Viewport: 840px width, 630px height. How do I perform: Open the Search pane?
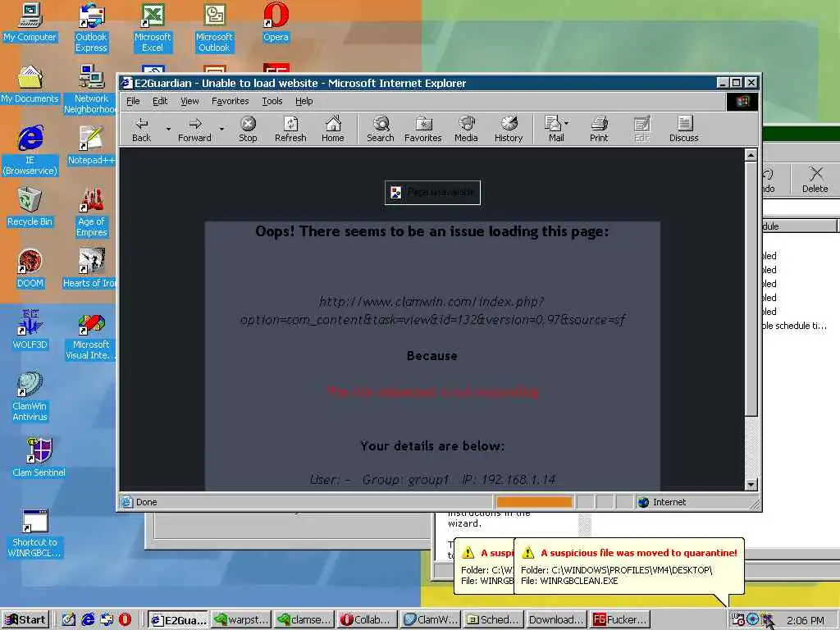tap(381, 129)
